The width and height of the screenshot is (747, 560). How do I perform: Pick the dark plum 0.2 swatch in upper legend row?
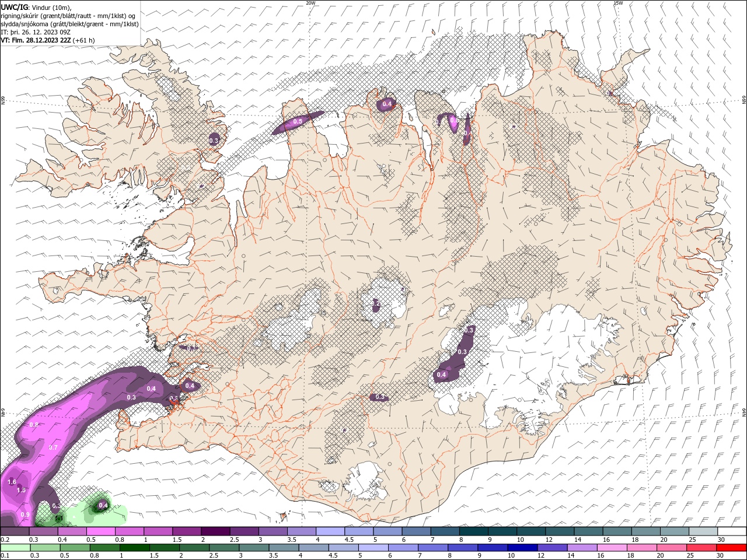coord(15,531)
